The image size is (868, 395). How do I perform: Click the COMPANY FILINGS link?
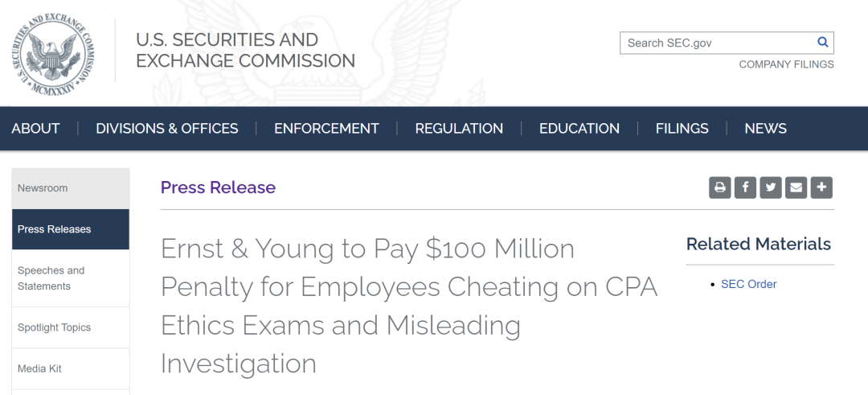point(786,64)
